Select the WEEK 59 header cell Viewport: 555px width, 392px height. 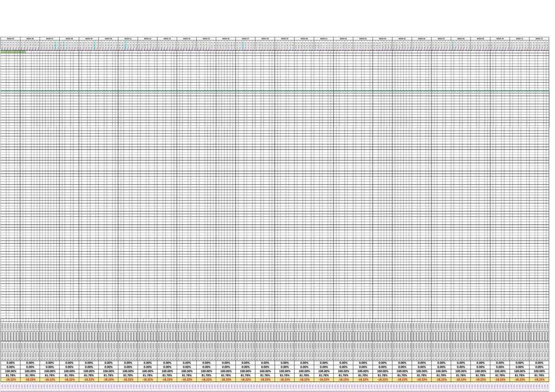pyautogui.click(x=285, y=38)
